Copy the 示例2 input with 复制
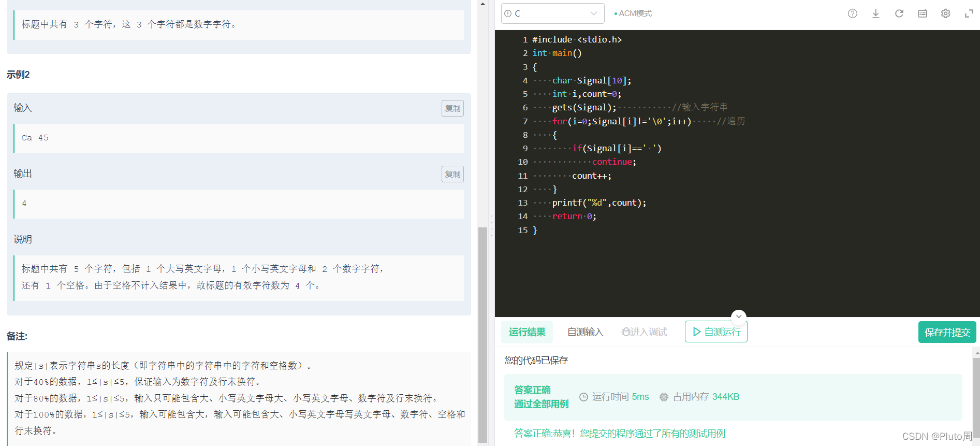 click(452, 108)
